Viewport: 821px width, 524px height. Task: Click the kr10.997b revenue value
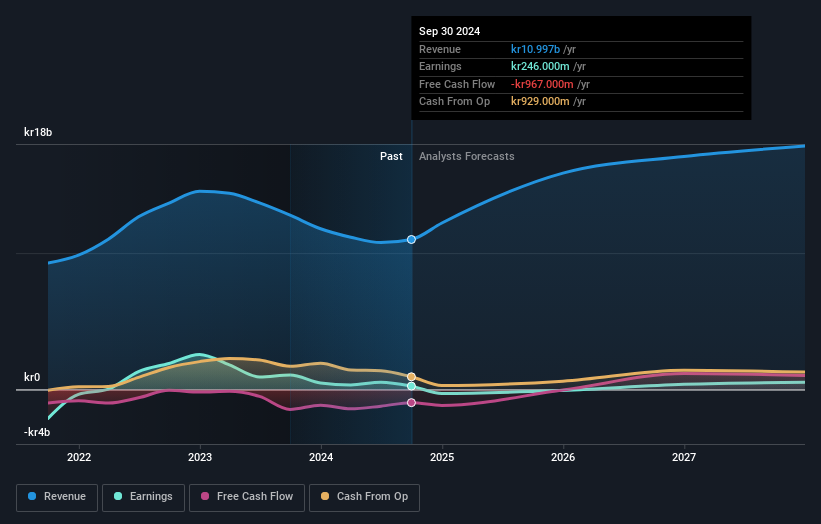535,49
